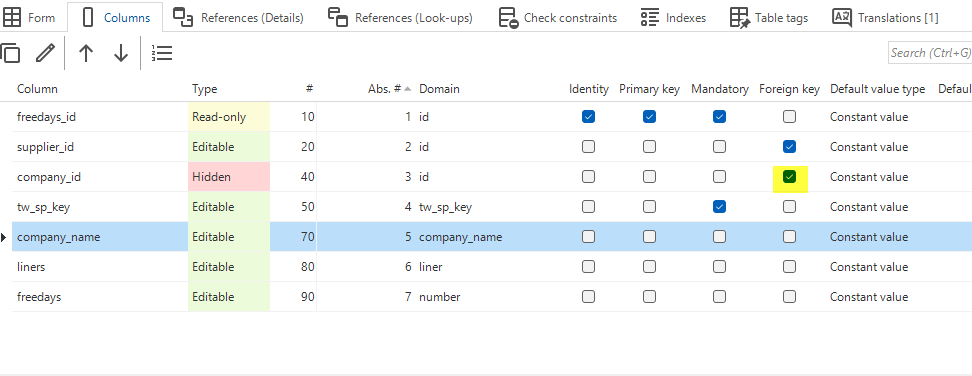This screenshot has width=972, height=376.
Task: Uncheck Mandatory for tw_sp_key
Action: pyautogui.click(x=719, y=207)
